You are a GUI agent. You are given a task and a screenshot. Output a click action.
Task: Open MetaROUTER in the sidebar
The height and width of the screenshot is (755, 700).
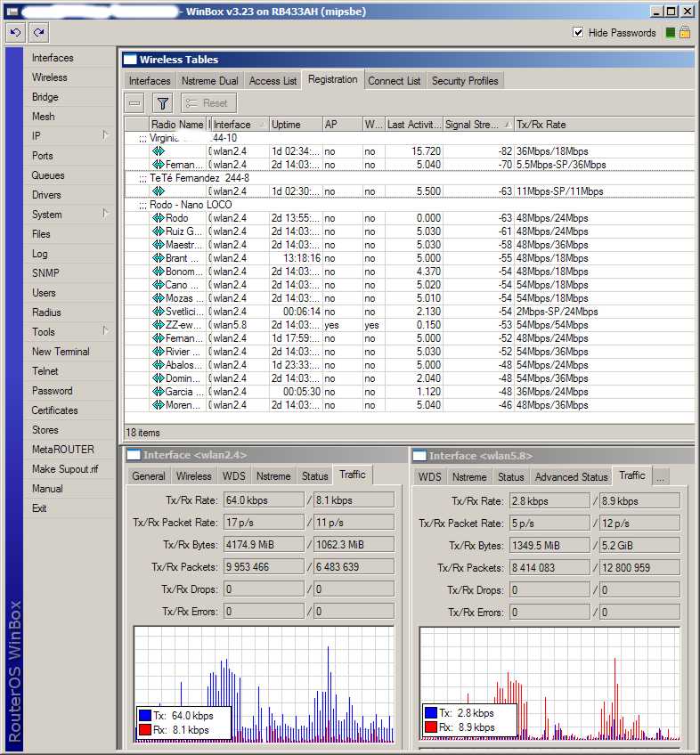[x=63, y=450]
